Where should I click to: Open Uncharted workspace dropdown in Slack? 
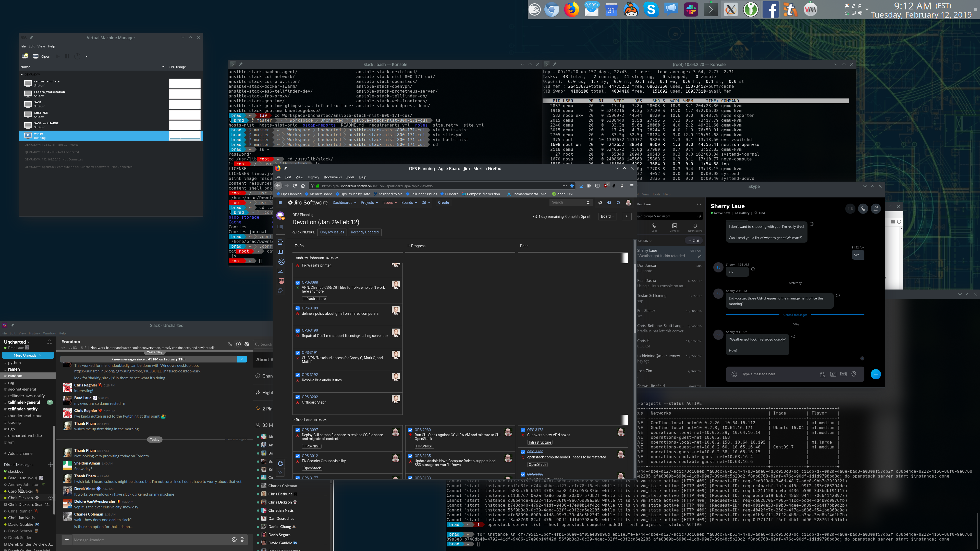17,342
